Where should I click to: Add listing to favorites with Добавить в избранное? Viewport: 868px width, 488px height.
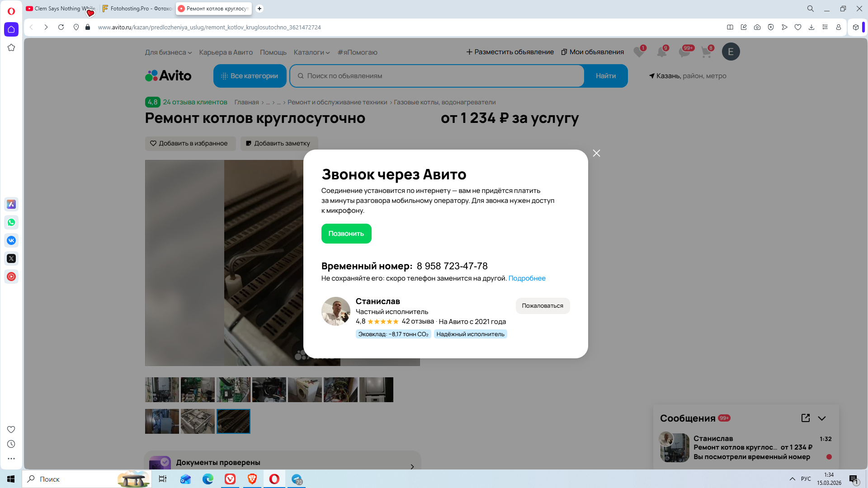[190, 143]
